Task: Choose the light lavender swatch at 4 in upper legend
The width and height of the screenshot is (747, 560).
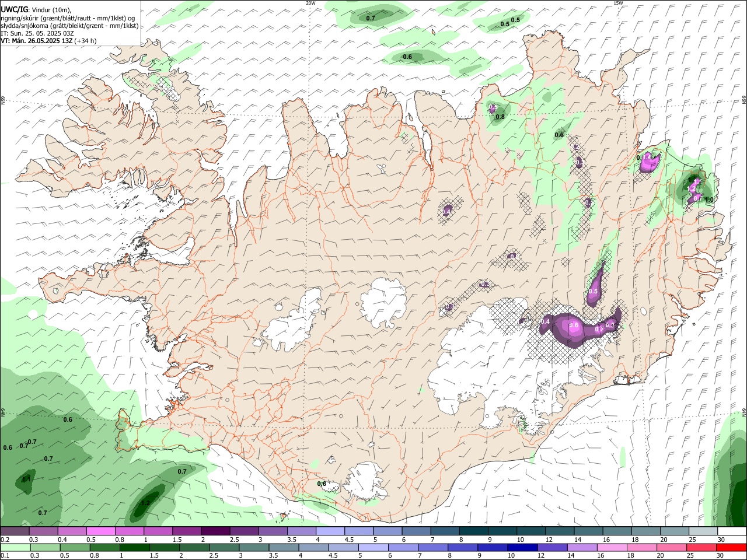Action: [330, 531]
